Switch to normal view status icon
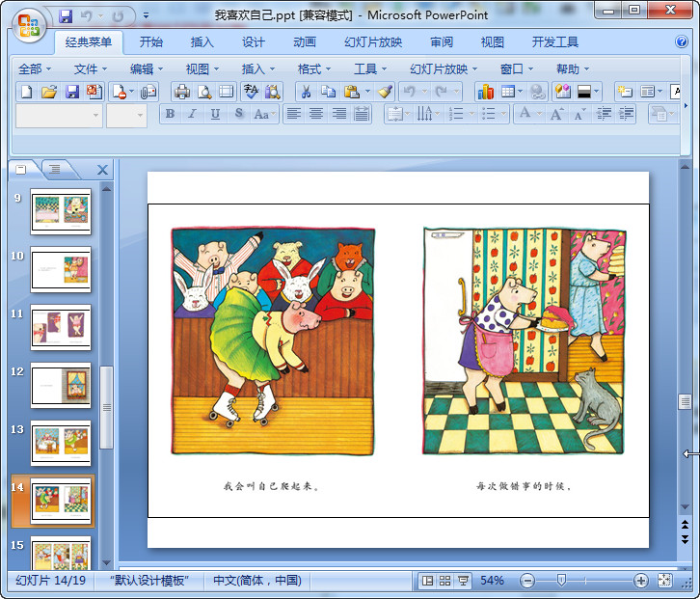Viewport: 700px width, 599px height. pos(427,581)
